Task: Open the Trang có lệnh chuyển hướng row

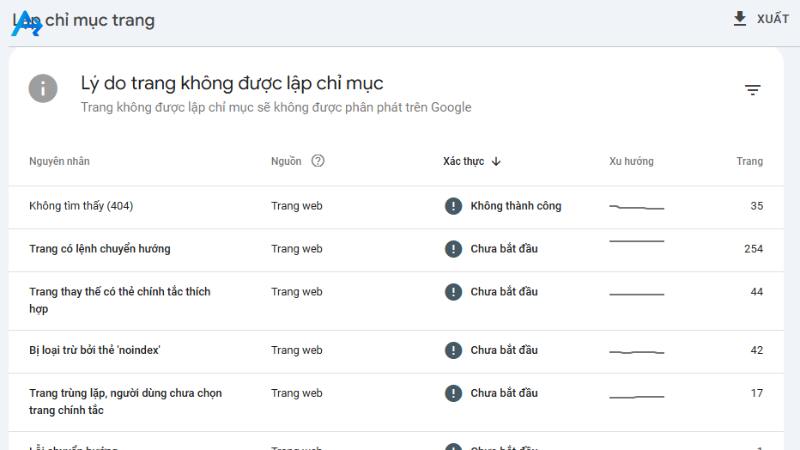Action: [396, 250]
